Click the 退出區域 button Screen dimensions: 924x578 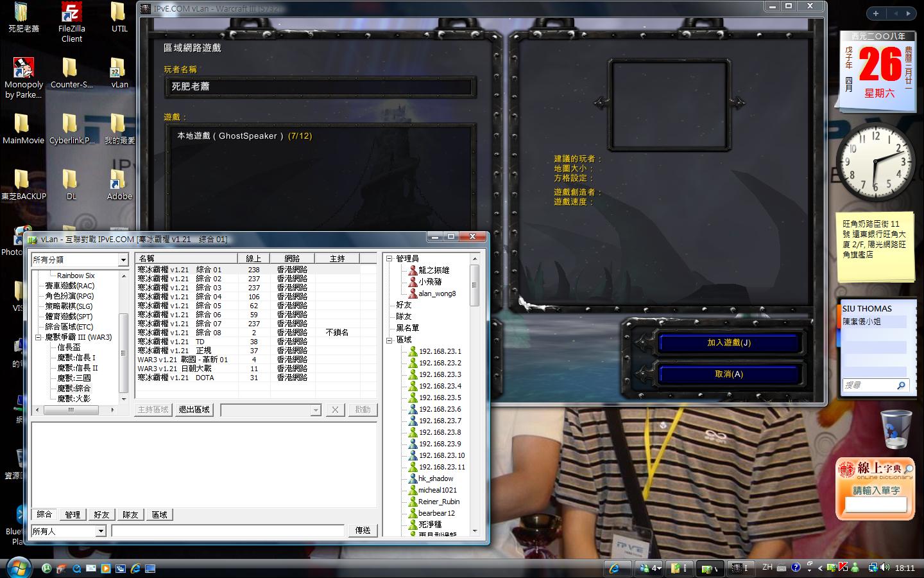[195, 410]
